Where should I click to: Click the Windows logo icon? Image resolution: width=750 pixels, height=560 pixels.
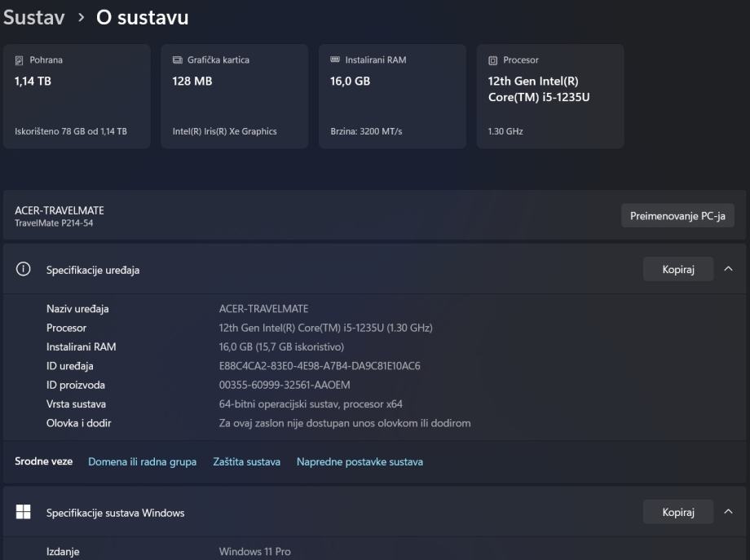pos(24,512)
